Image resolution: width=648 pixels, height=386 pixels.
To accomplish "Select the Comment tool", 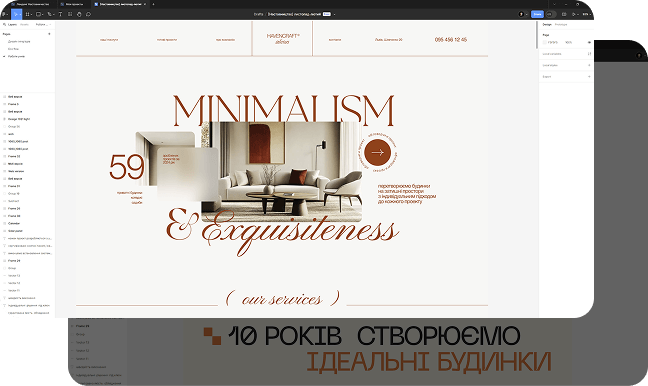I will [x=88, y=14].
